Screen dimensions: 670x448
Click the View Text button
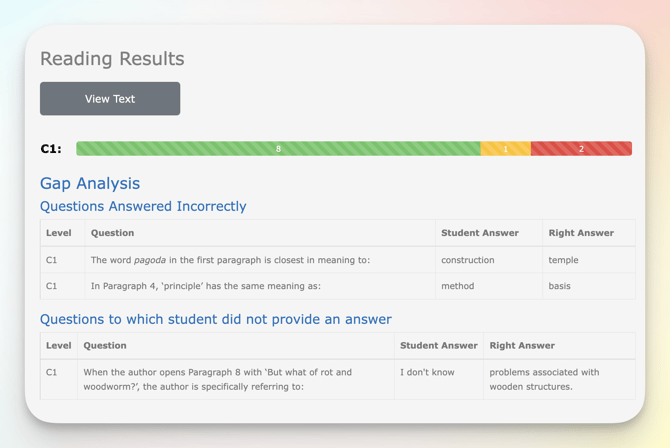(110, 99)
